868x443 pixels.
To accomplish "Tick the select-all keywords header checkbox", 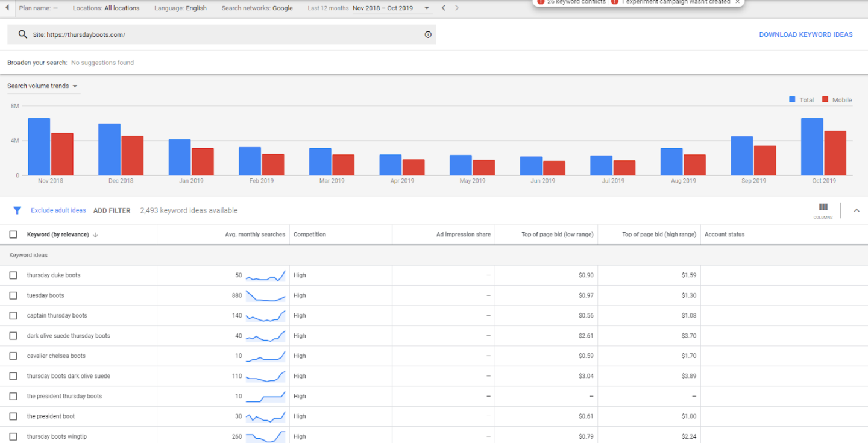I will (13, 234).
